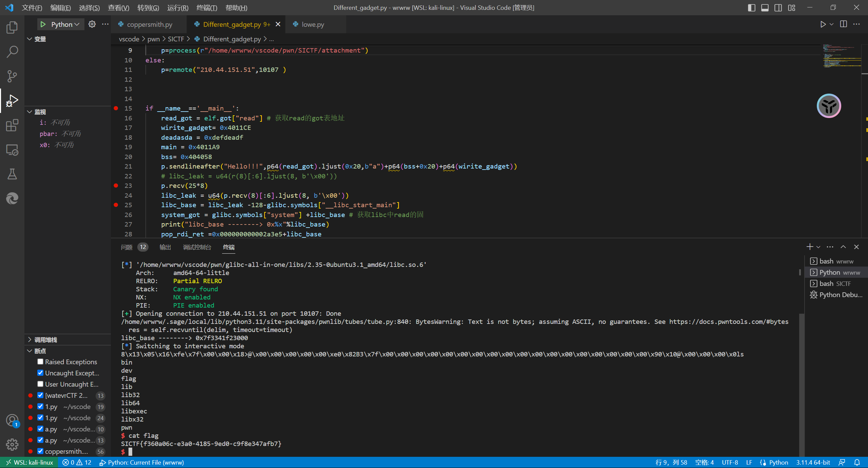Open new terminal profile dropdown arrow

pyautogui.click(x=818, y=247)
